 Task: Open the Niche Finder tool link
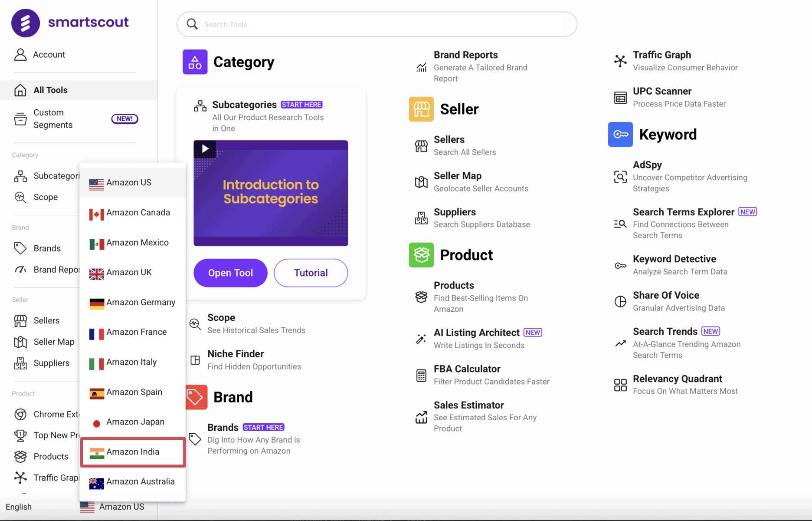pos(236,354)
